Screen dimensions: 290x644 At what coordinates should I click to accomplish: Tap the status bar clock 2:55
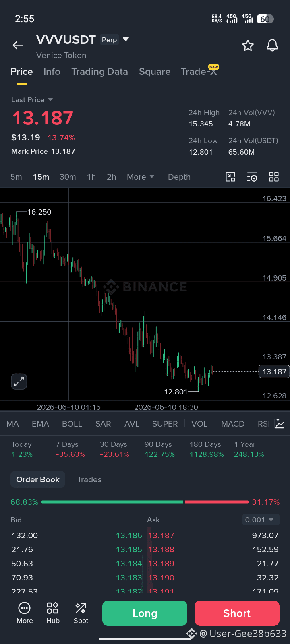click(x=25, y=19)
